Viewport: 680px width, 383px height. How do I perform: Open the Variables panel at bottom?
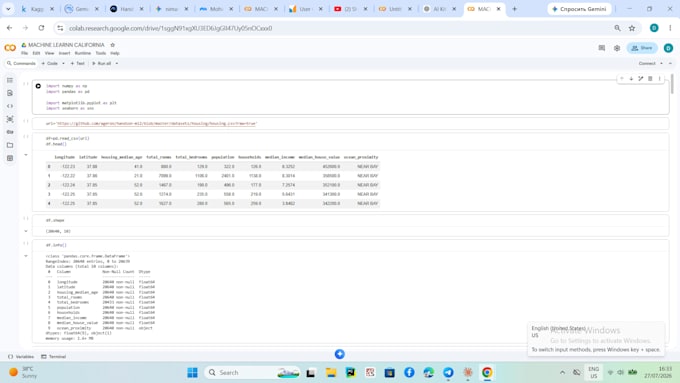point(21,357)
